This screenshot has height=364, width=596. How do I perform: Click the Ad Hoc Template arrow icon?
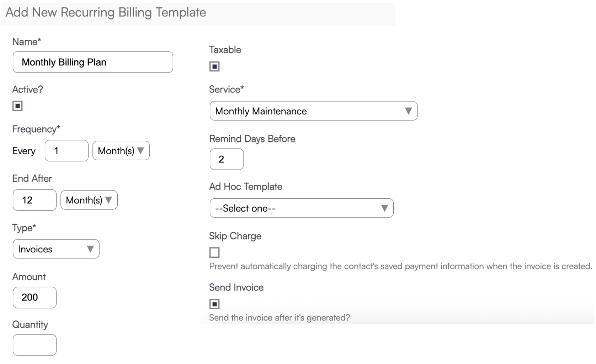coord(384,208)
